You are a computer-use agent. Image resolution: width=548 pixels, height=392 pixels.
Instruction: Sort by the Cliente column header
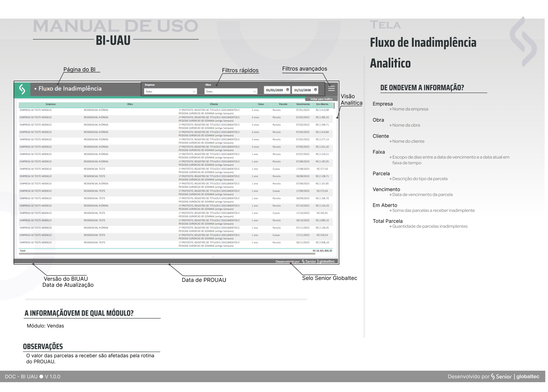(214, 104)
